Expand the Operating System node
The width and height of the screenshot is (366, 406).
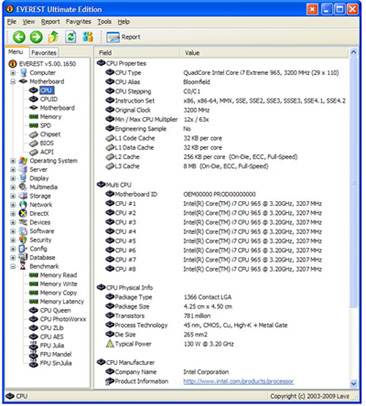point(13,161)
